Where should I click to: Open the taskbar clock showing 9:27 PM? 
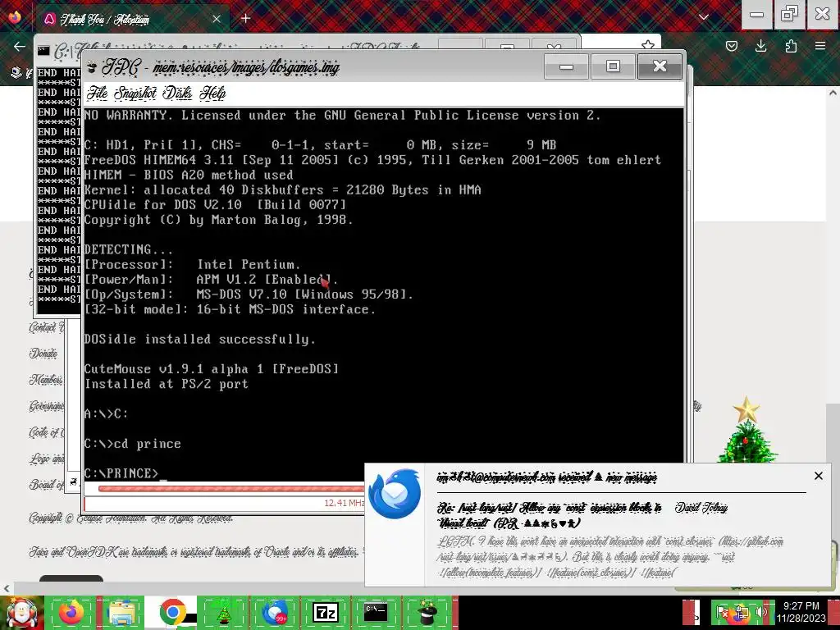point(801,612)
